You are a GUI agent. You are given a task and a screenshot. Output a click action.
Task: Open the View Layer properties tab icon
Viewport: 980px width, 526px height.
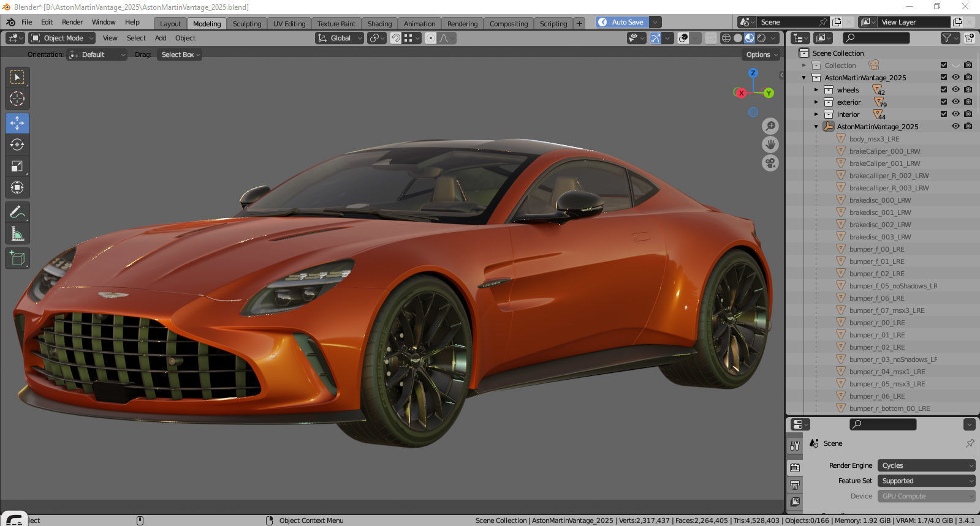click(795, 502)
